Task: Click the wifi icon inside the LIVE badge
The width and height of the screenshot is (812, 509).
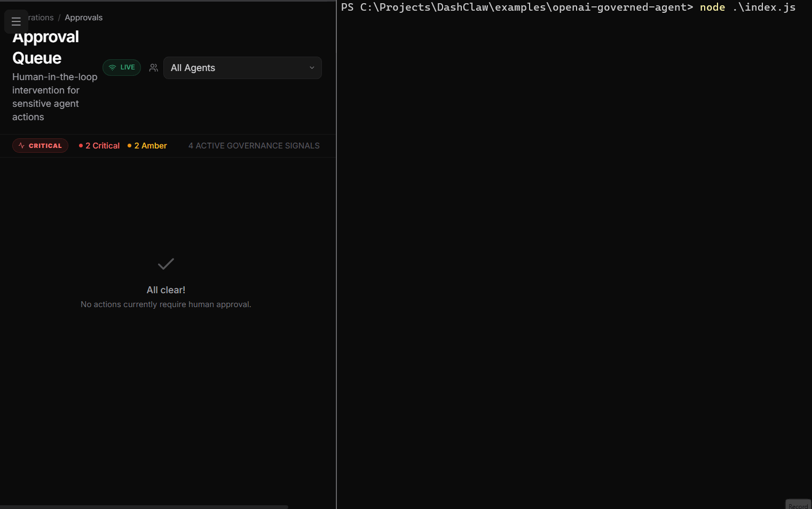Action: (113, 67)
